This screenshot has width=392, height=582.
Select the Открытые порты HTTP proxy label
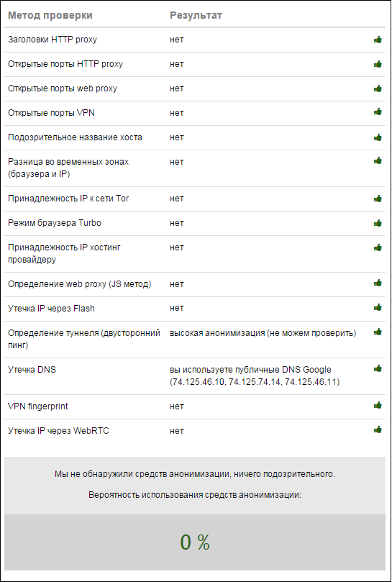(65, 64)
